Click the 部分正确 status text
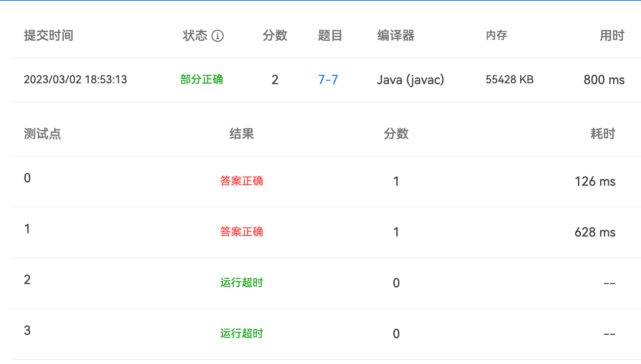This screenshot has width=641, height=364. (201, 80)
